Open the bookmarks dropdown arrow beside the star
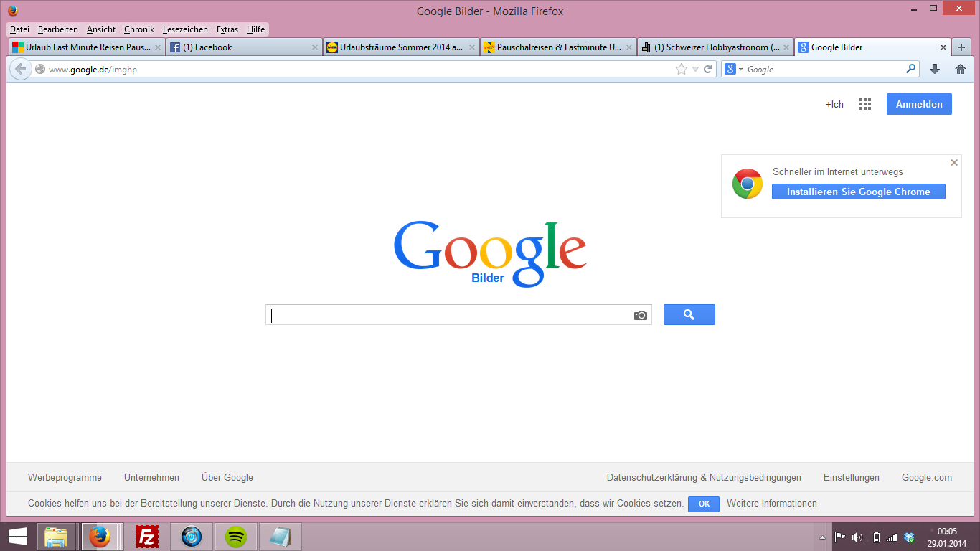This screenshot has width=980, height=551. coord(695,70)
